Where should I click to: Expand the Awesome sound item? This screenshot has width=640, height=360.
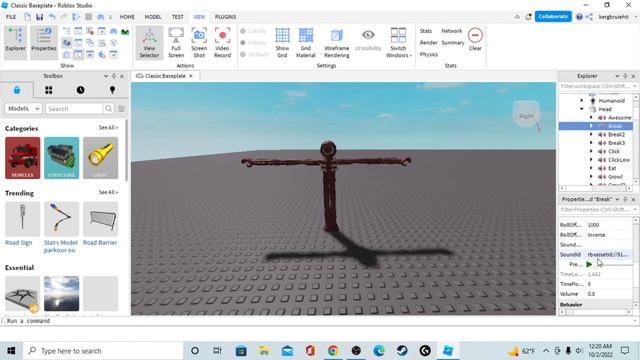591,118
